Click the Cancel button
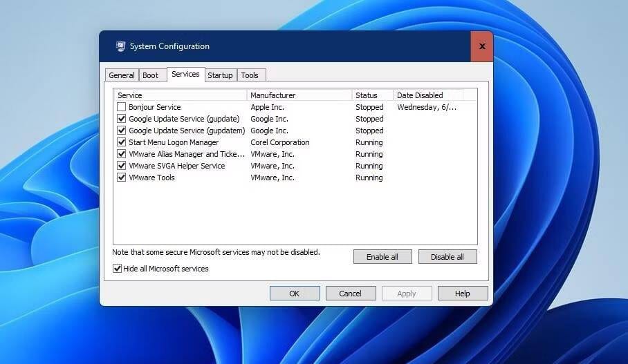The height and width of the screenshot is (364, 628). point(351,293)
